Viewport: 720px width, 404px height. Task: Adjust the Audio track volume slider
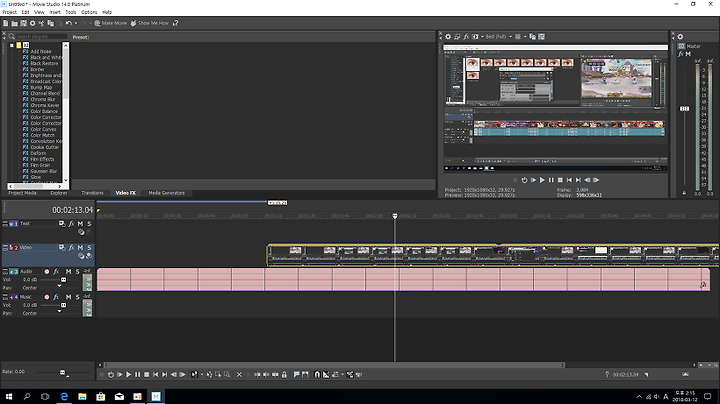click(63, 280)
